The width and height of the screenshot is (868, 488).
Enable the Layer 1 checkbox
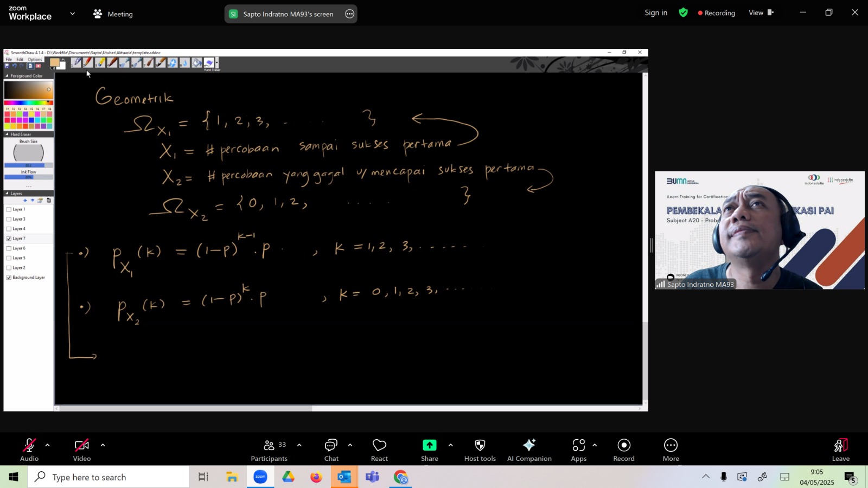tap(9, 209)
